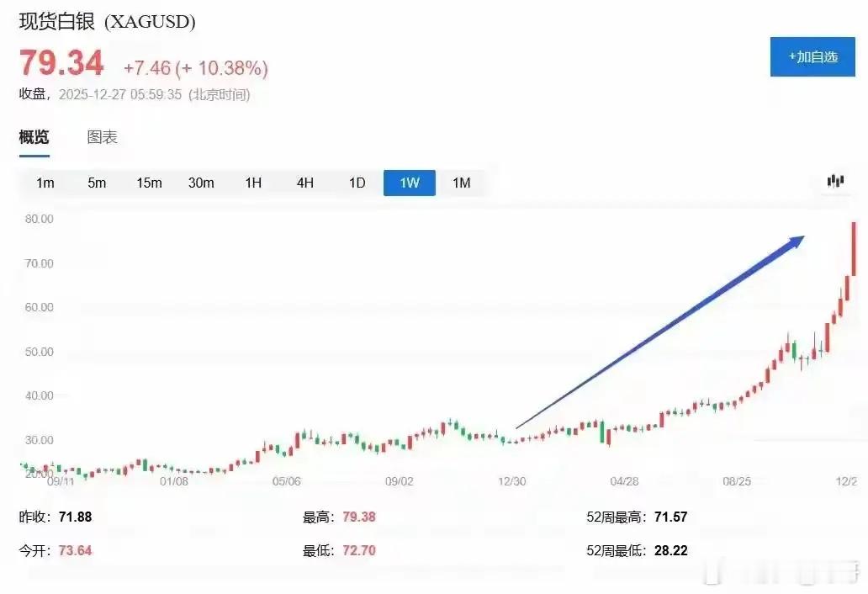Click the 79.34 price display
The height and width of the screenshot is (594, 868).
tap(61, 63)
